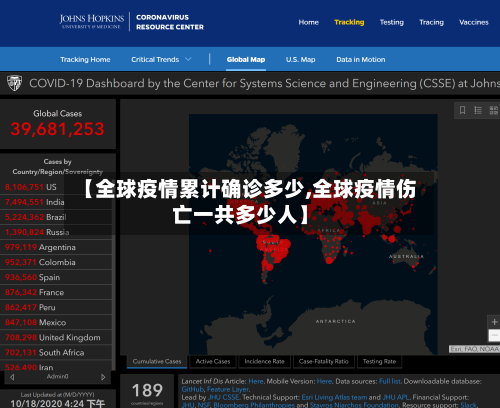
Task: Zoom out on the map with minus button
Action: [494, 335]
